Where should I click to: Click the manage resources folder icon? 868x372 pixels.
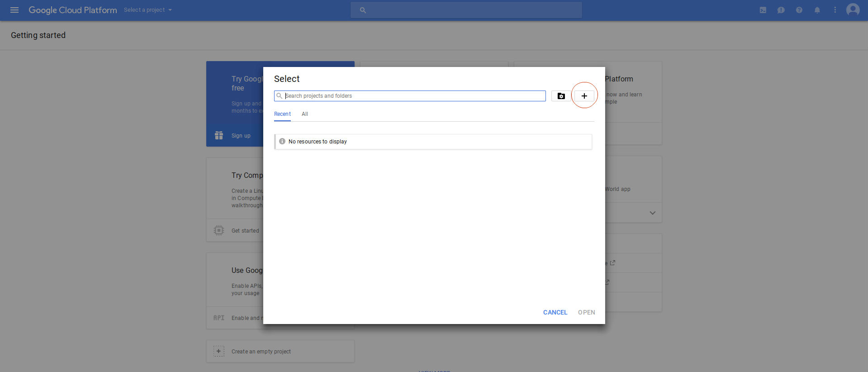coord(561,96)
